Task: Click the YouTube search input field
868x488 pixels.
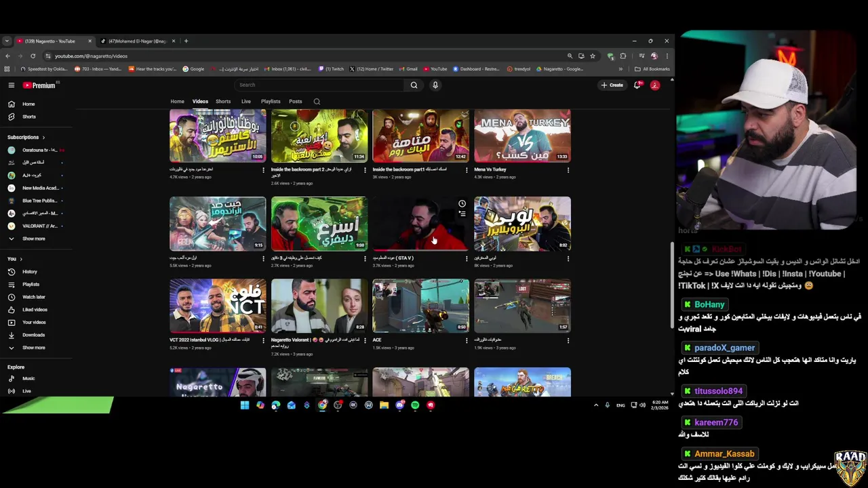Action: pyautogui.click(x=319, y=85)
